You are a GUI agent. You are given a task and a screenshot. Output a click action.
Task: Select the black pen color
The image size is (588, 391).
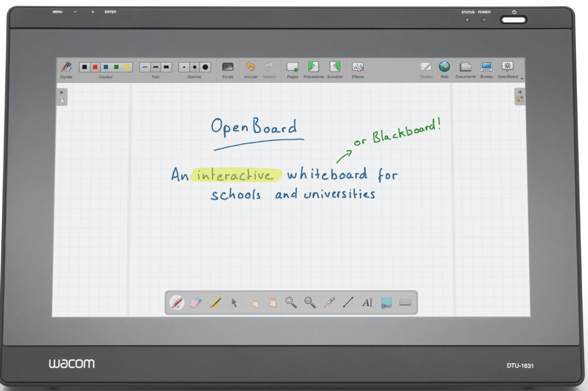[x=84, y=67]
